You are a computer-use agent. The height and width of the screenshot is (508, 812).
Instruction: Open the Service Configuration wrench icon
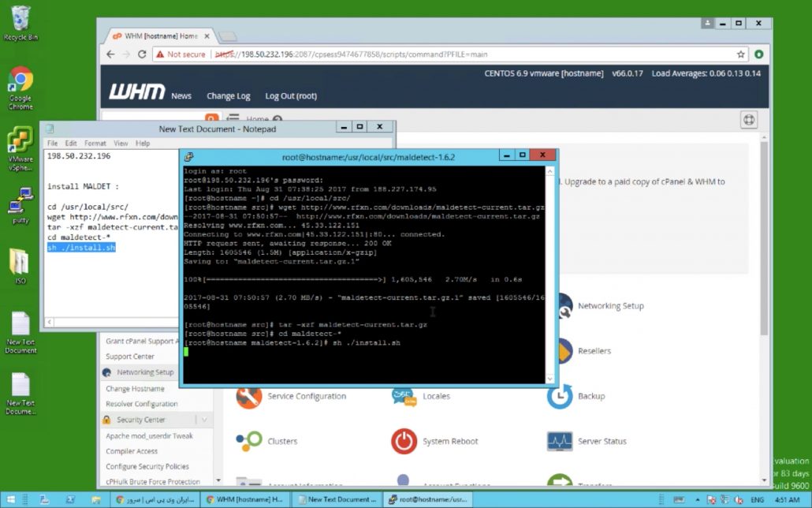[249, 396]
